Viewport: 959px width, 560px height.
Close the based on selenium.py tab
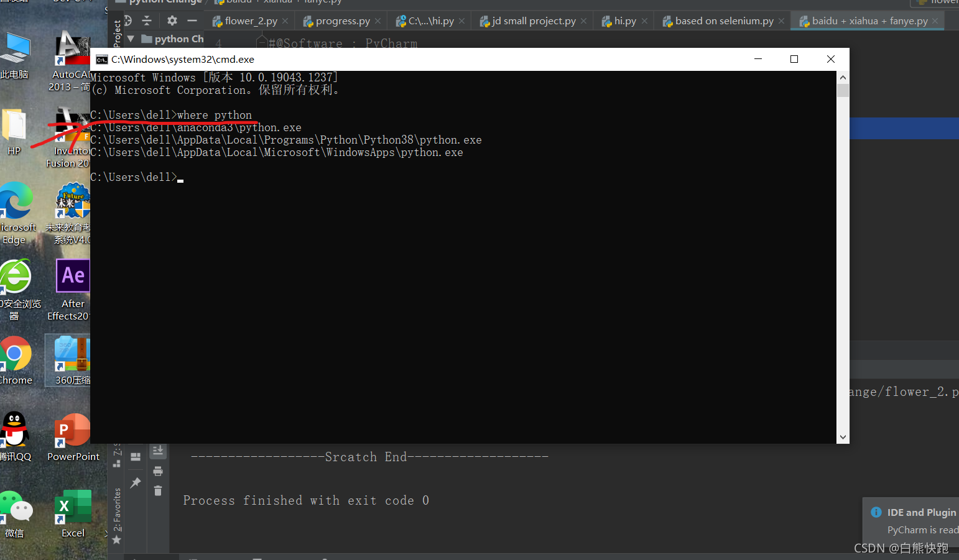pos(781,21)
